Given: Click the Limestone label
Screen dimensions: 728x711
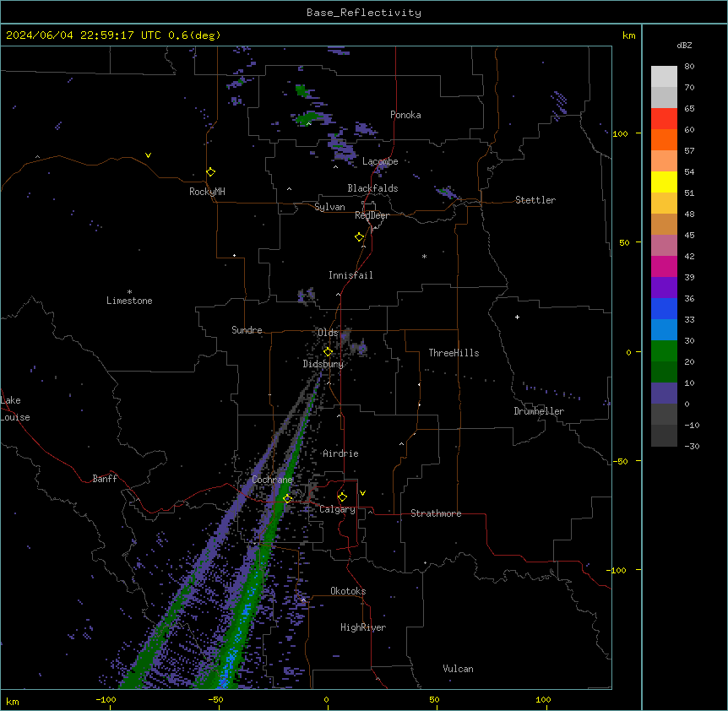Looking at the screenshot, I should click(x=129, y=301).
